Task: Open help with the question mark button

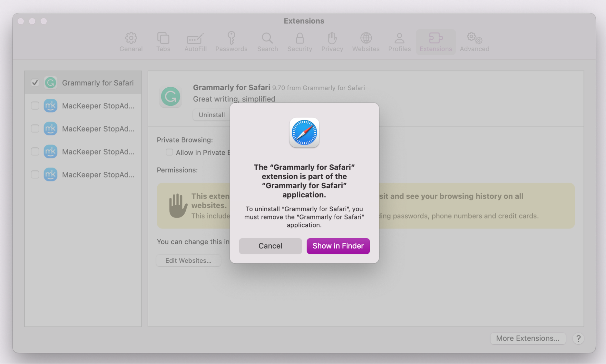Action: tap(578, 338)
